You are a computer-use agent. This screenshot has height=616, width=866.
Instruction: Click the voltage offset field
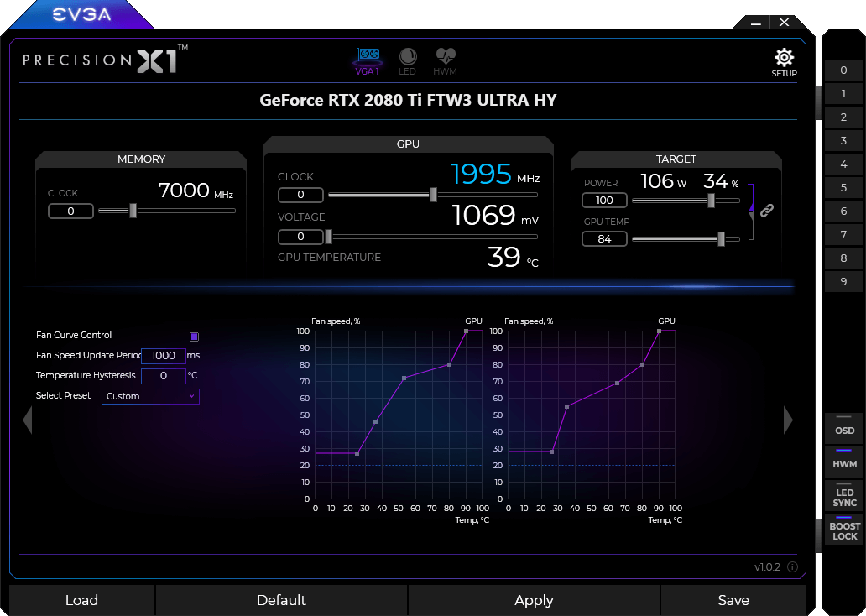pos(300,237)
